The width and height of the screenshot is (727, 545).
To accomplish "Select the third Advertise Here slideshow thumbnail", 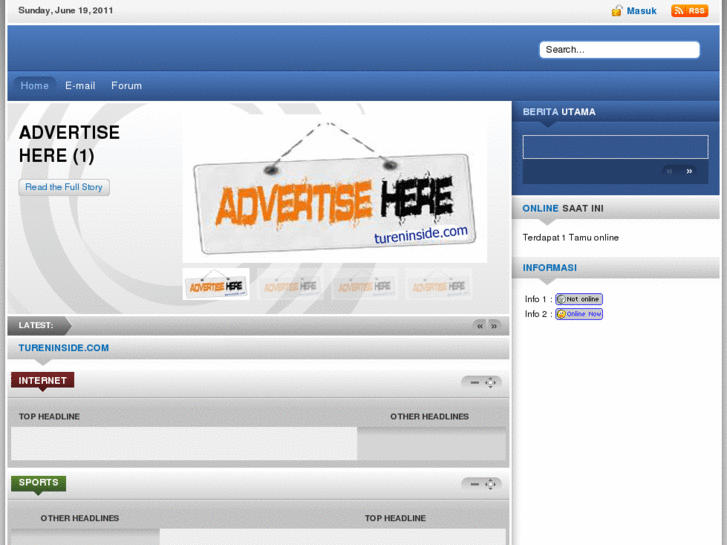I will 364,284.
